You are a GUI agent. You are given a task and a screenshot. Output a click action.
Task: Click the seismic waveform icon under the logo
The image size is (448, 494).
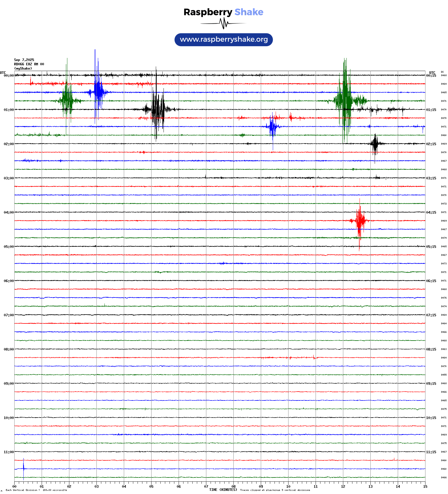point(223,23)
